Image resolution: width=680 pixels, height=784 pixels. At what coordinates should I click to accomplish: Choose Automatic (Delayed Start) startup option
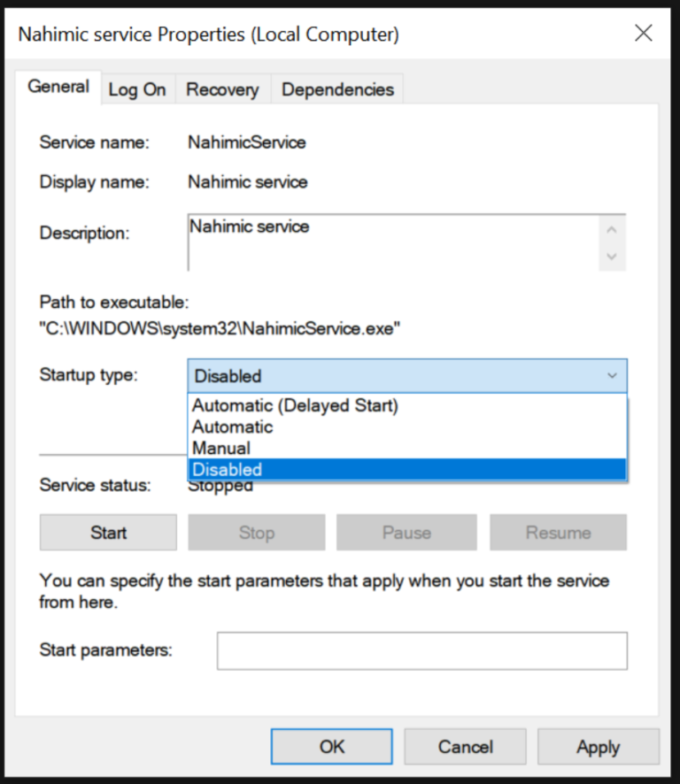point(296,406)
